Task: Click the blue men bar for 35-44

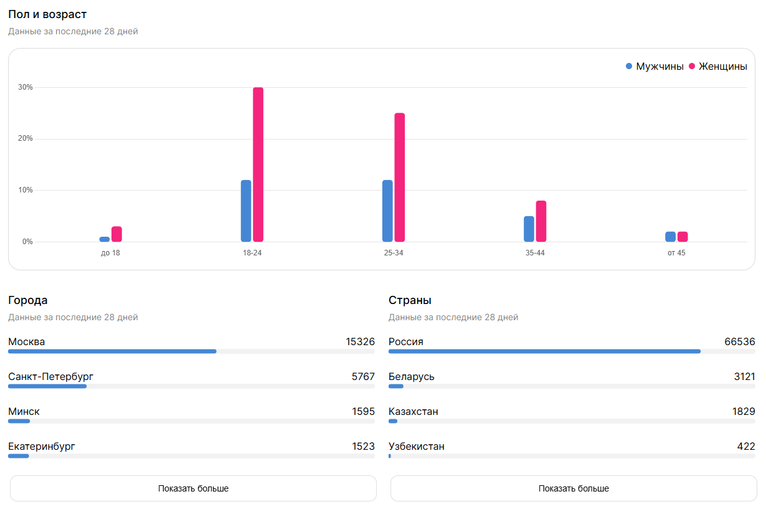Action: (529, 229)
